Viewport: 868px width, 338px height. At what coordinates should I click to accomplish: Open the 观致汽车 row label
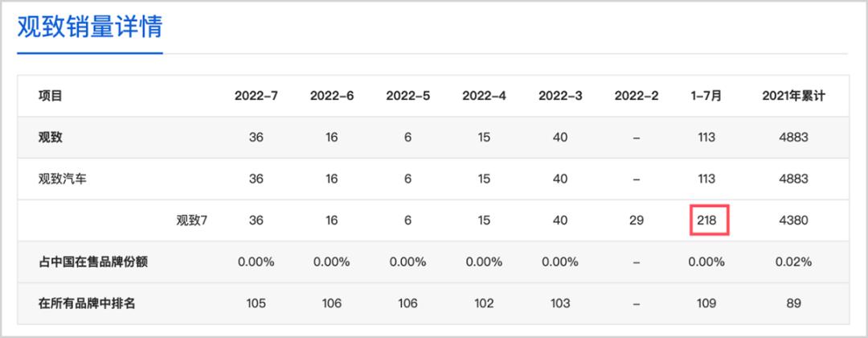[x=63, y=179]
